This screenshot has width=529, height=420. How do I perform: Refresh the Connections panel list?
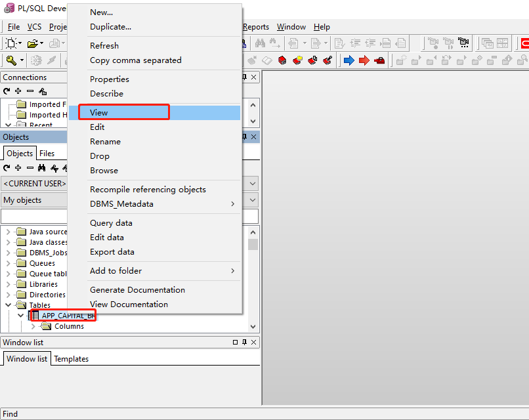point(7,91)
